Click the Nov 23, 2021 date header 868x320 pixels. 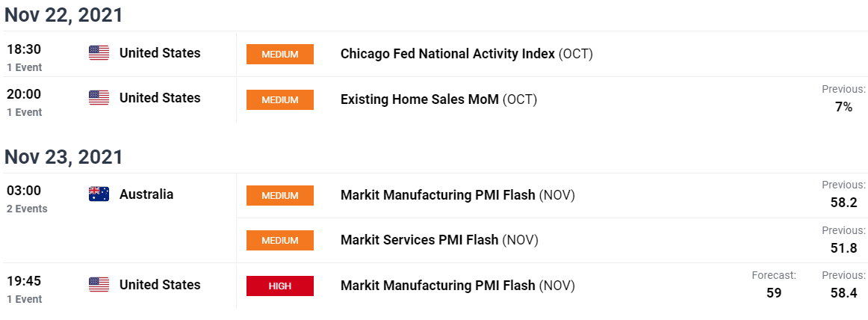[63, 157]
